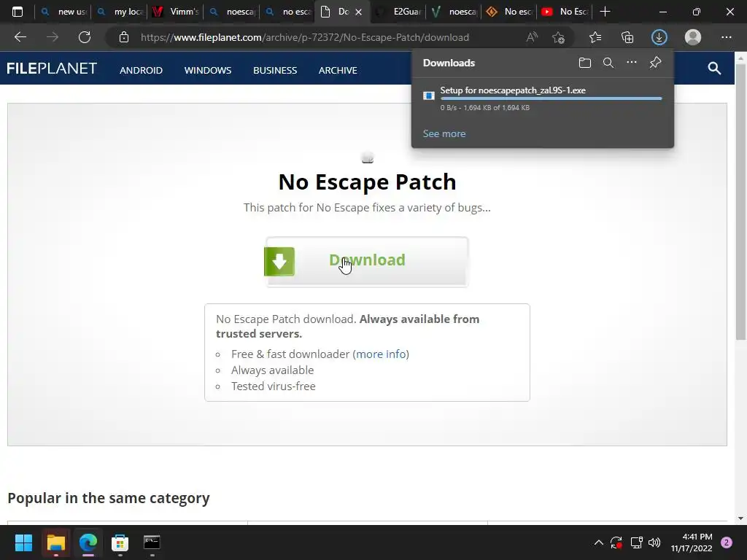Open Microsoft Edge from taskbar
The width and height of the screenshot is (747, 560).
click(88, 542)
